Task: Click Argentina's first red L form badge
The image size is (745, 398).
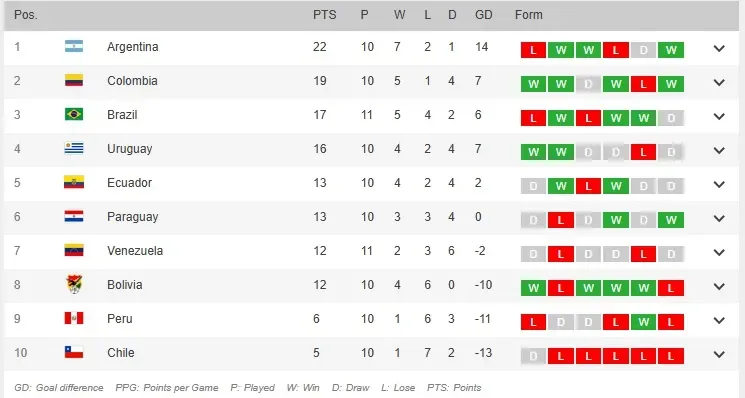Action: point(533,50)
